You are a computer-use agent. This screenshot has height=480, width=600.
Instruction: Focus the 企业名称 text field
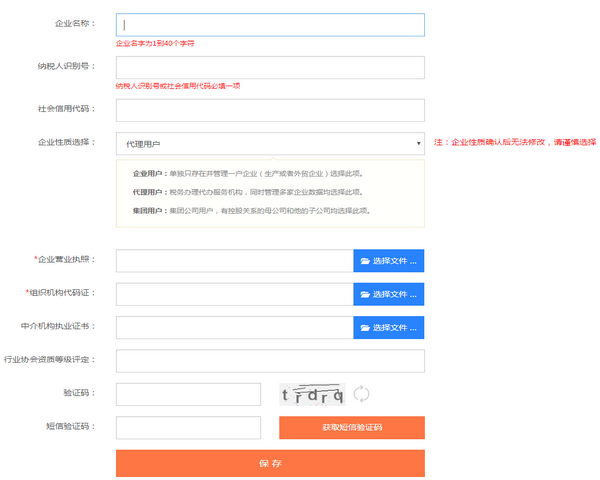(x=270, y=25)
